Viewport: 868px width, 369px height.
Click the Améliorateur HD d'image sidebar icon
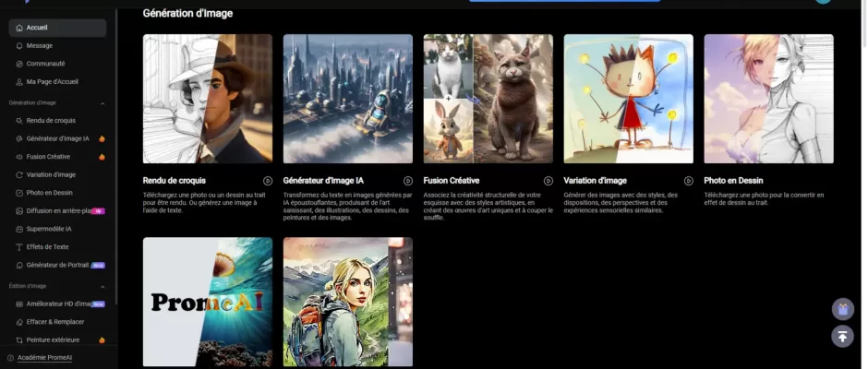(x=19, y=304)
